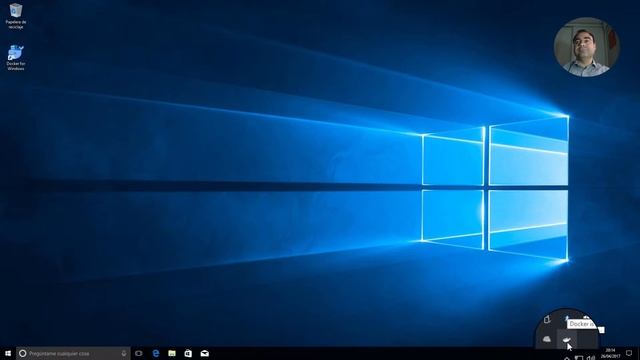Open the network status icon in taskbar
This screenshot has width=640, height=360.
click(x=579, y=358)
